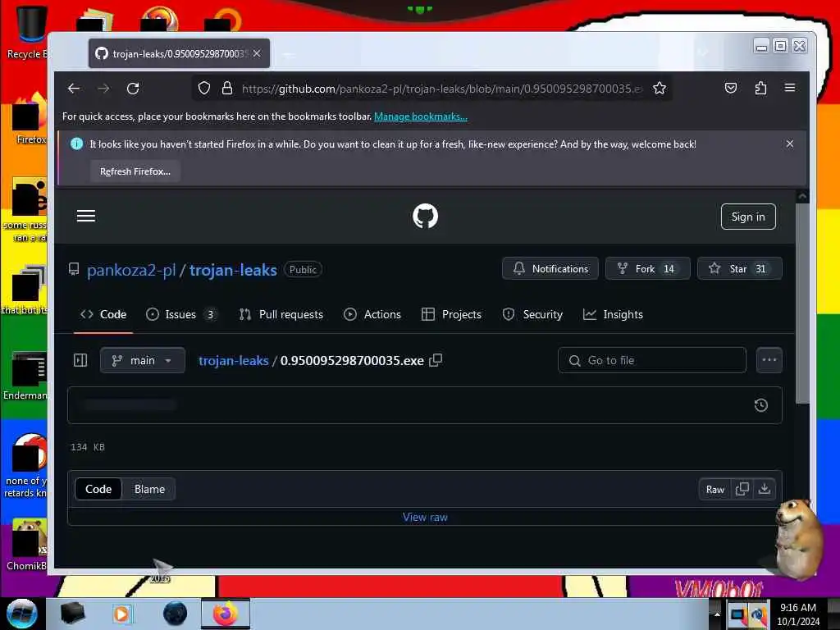
Task: View file commit history clock icon
Action: click(760, 405)
